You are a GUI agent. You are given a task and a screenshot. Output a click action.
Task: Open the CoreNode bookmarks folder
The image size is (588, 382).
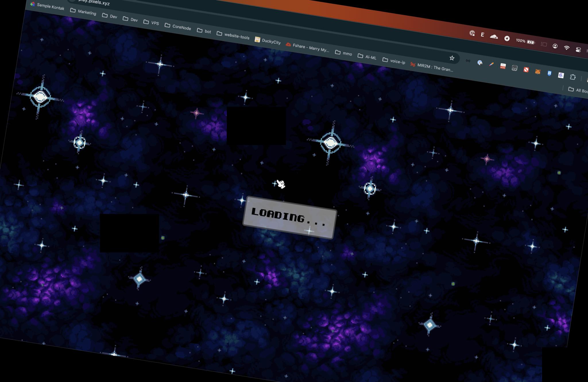[x=178, y=27]
